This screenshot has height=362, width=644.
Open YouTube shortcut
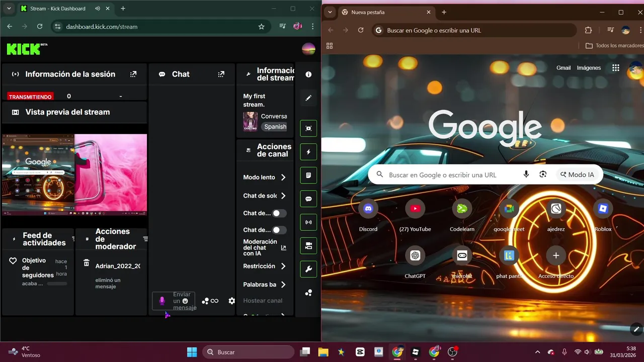(x=415, y=216)
